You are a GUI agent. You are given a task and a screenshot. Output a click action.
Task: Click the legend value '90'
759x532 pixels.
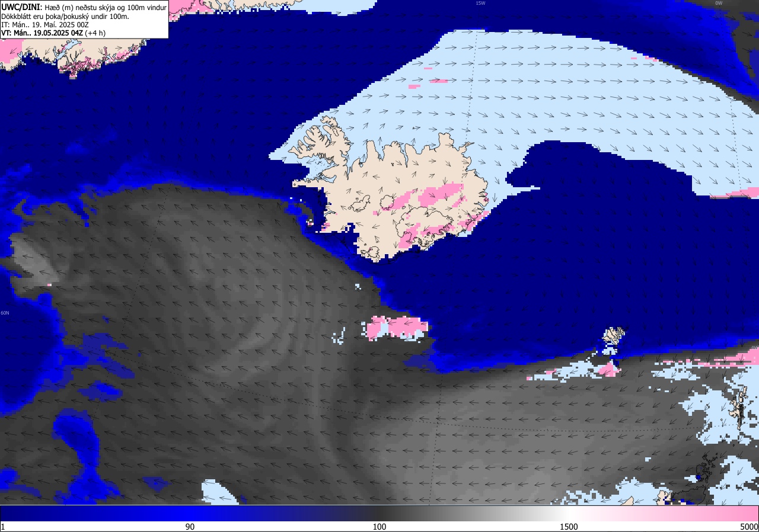click(190, 527)
